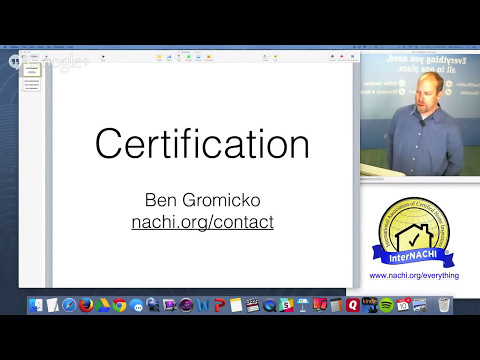The height and width of the screenshot is (360, 480).
Task: Select the Certification title text
Action: pos(202,143)
